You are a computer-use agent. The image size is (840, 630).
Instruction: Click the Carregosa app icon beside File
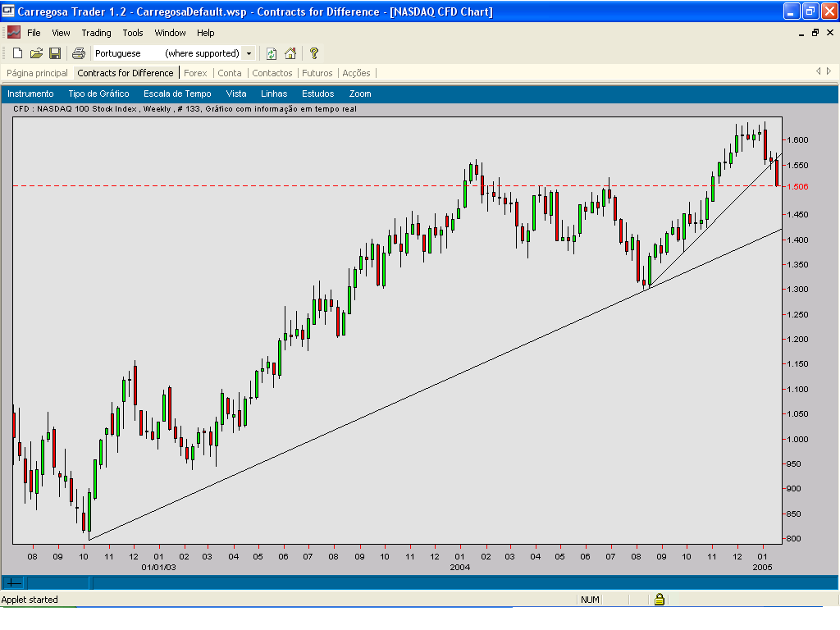tap(14, 33)
